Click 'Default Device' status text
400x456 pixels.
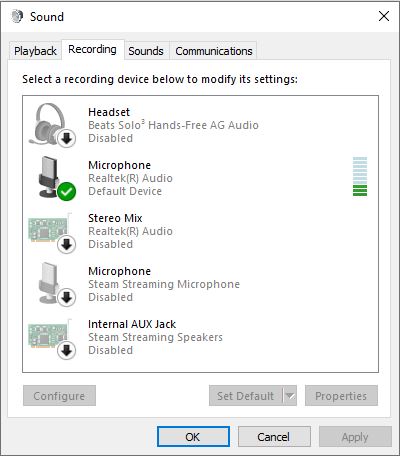125,191
